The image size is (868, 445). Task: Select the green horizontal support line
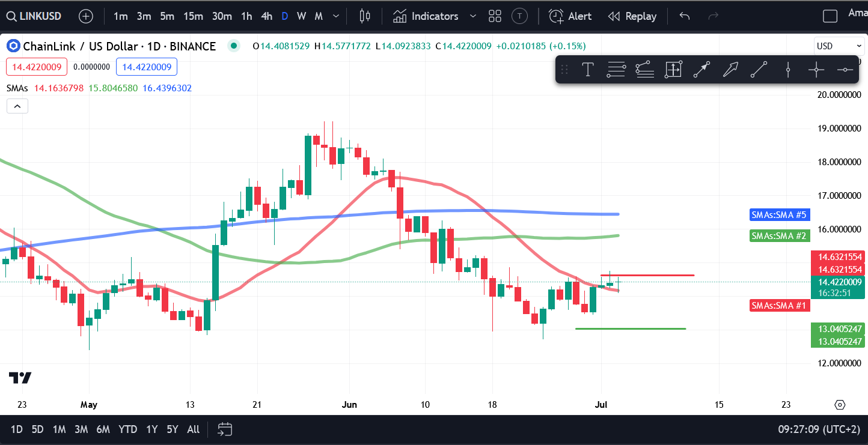(631, 328)
